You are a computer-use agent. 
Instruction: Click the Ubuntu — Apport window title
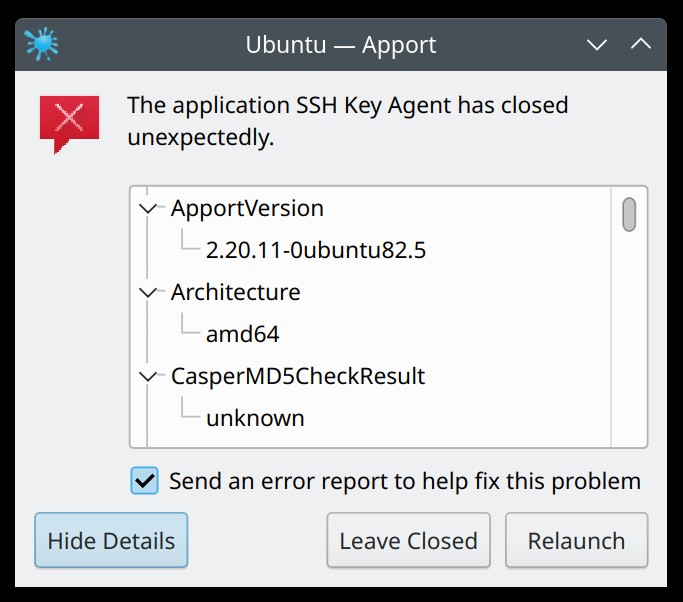tap(341, 44)
